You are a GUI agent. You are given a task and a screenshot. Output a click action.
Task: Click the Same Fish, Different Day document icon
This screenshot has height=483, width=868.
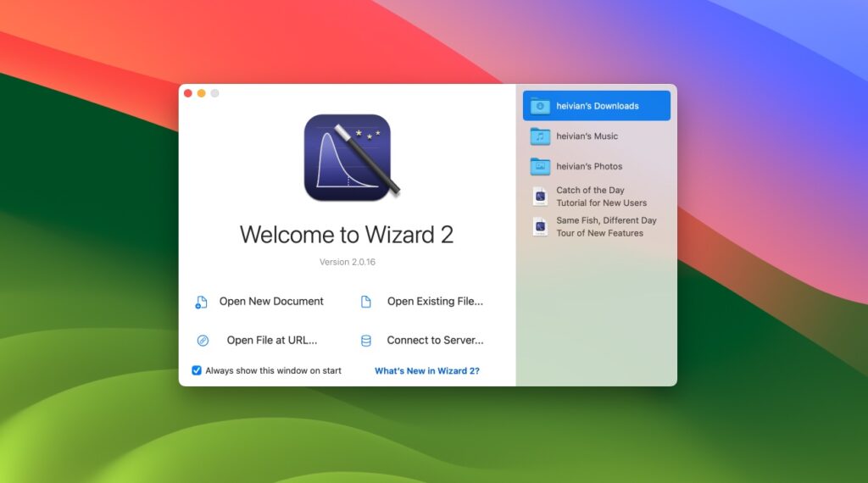(x=540, y=227)
